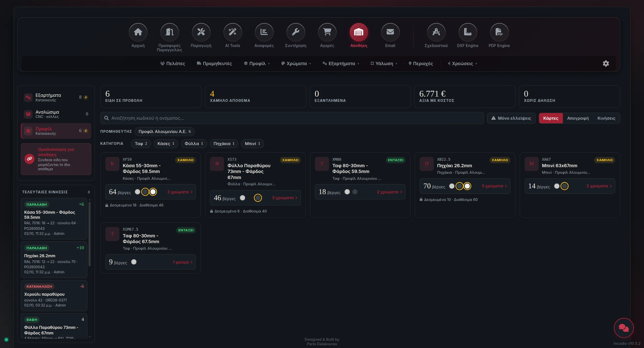Open AI Tools magic wand icon
Viewport: 644px width, 348px height.
[x=232, y=32]
